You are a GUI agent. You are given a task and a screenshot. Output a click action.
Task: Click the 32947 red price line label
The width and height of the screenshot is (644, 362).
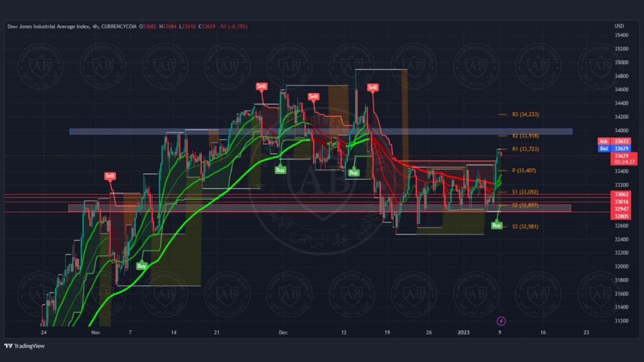tap(621, 209)
